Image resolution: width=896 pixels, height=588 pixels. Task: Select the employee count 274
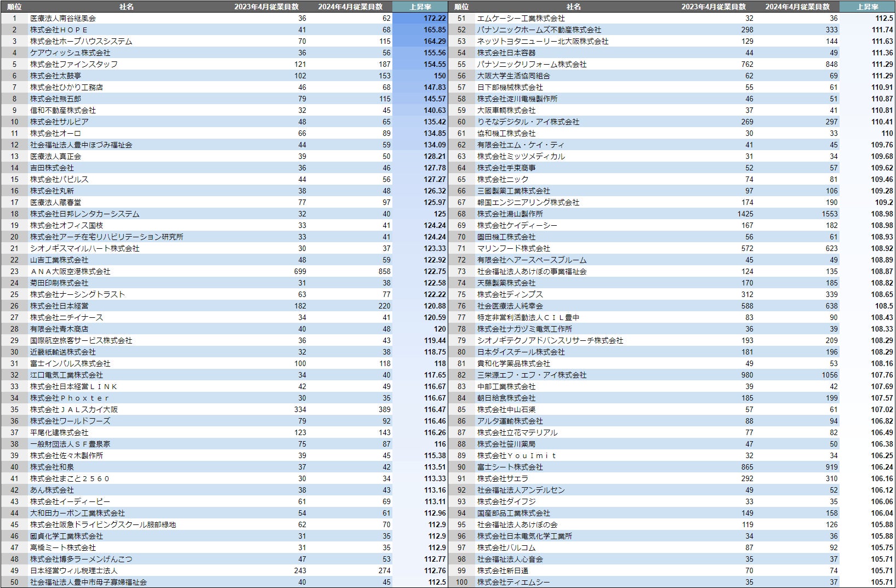click(385, 570)
